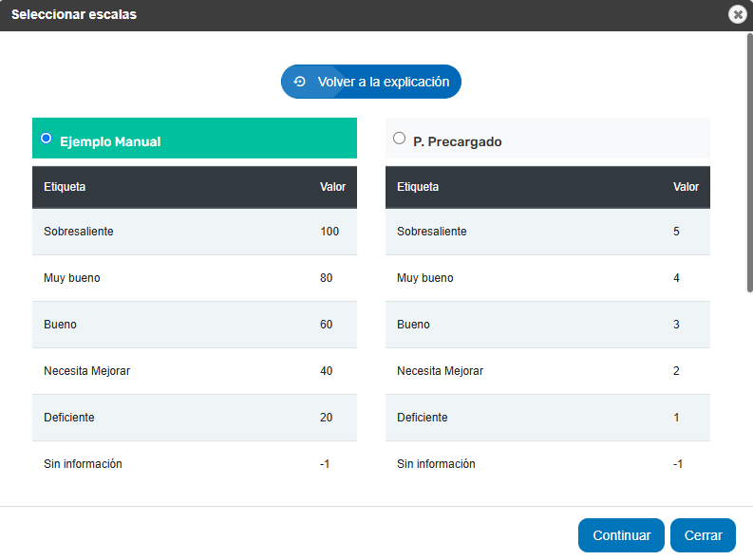Click the Cerrar button

(x=703, y=535)
